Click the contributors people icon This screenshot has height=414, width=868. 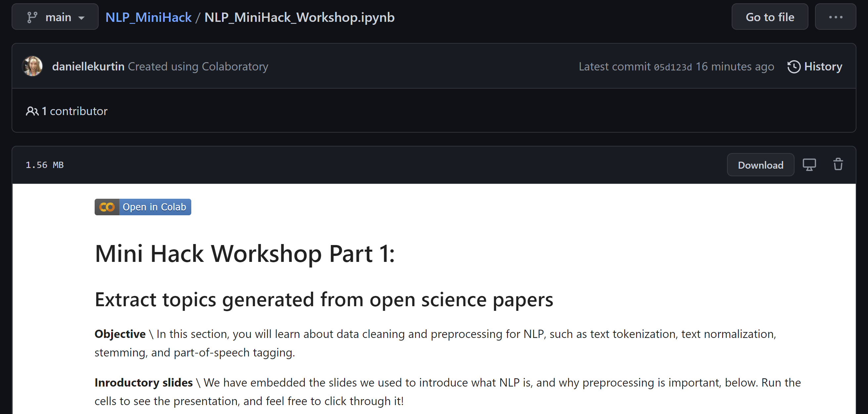[32, 111]
